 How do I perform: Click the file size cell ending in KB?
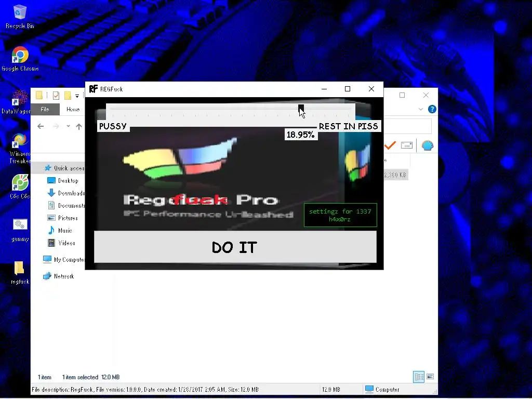click(395, 175)
